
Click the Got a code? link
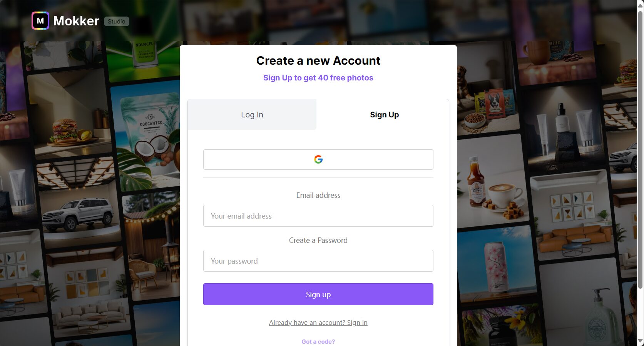tap(318, 341)
